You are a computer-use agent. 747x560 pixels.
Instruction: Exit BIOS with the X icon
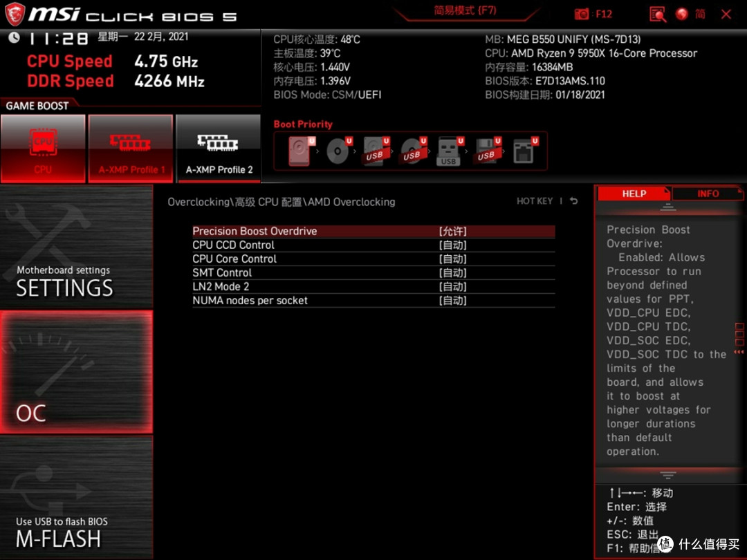click(726, 15)
